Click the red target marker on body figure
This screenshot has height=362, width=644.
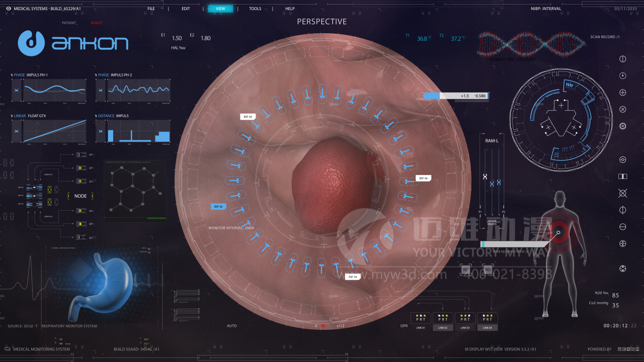click(558, 232)
